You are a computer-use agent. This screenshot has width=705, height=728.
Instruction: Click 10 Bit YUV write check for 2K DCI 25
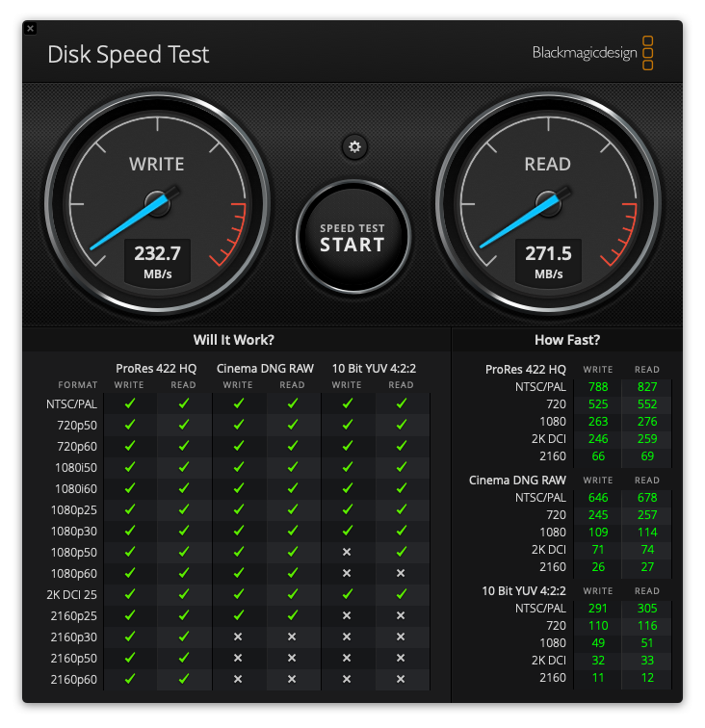coord(348,594)
